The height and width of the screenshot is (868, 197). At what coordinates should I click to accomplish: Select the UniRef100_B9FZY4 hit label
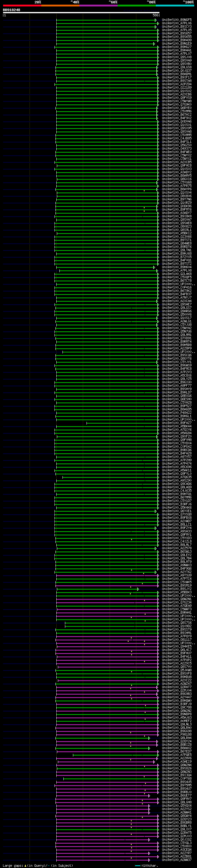(177, 528)
